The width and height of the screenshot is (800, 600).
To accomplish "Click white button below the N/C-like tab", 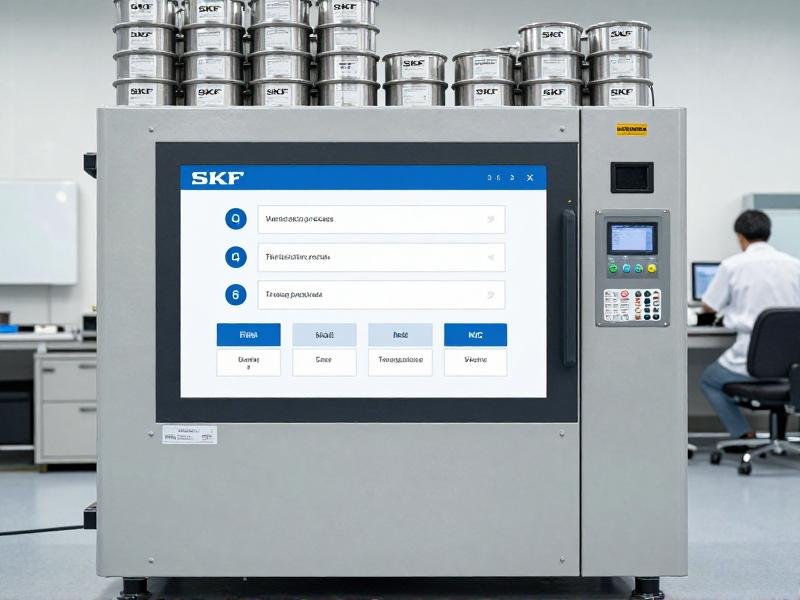I will point(476,362).
